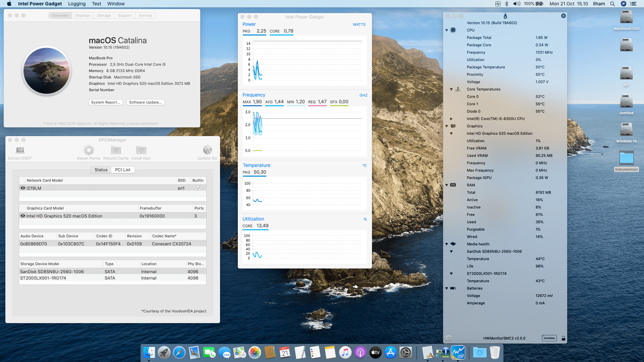This screenshot has width=644, height=362.
Task: Open HWMonitorSMC2 settings gear icon
Action: coord(448,338)
